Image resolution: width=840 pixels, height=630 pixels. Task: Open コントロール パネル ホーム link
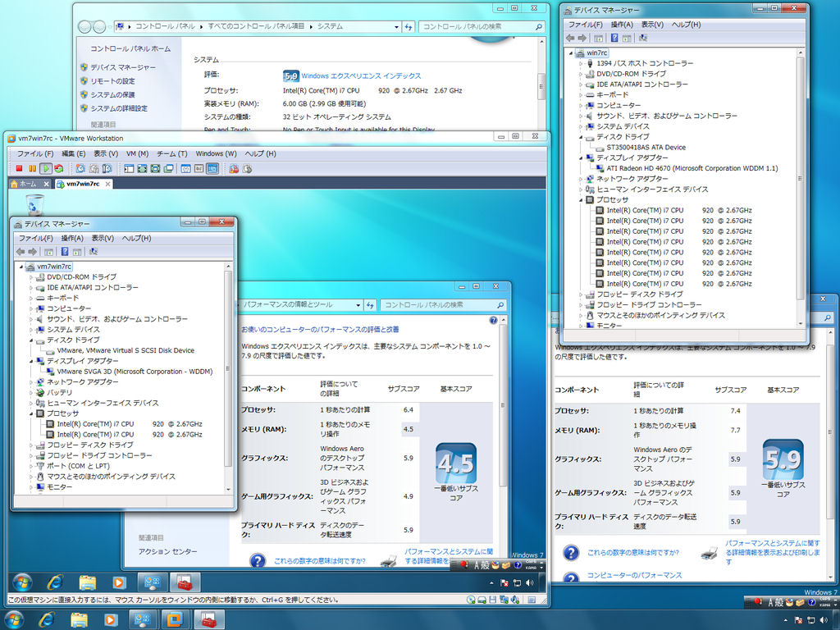click(x=130, y=48)
